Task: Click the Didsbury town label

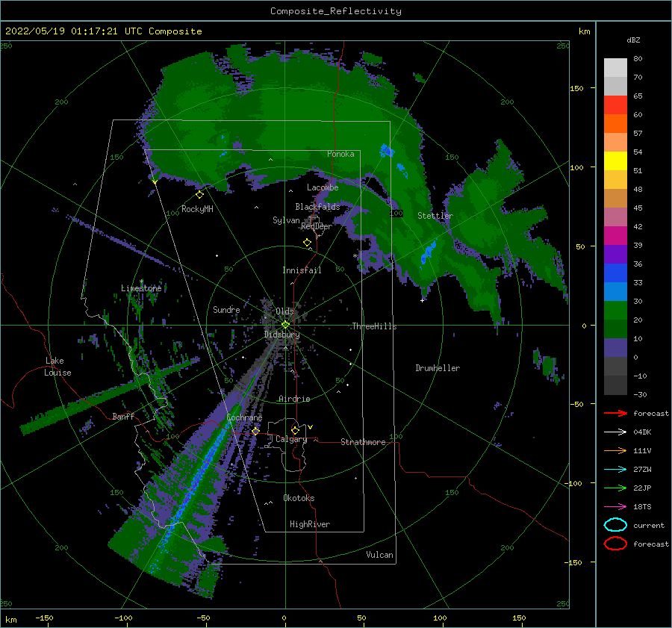Action: (281, 335)
